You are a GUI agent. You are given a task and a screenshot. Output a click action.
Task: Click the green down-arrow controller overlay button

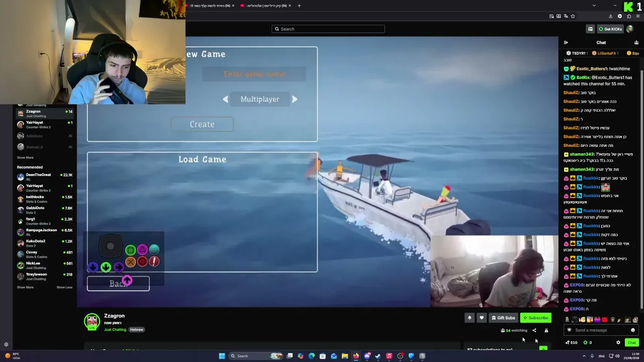(x=106, y=267)
